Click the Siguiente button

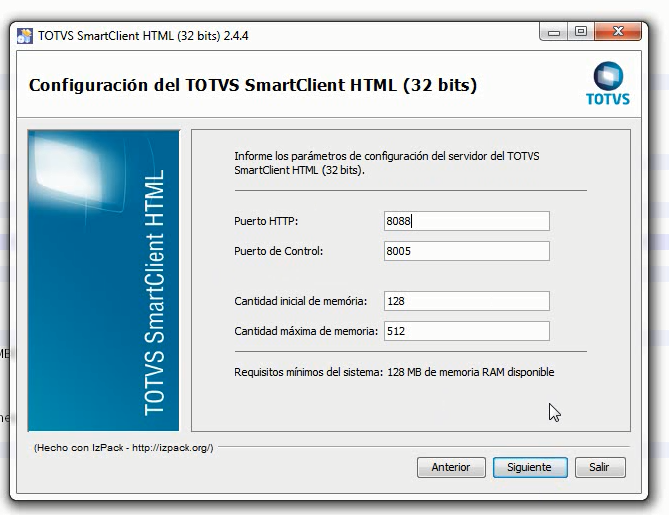point(530,467)
